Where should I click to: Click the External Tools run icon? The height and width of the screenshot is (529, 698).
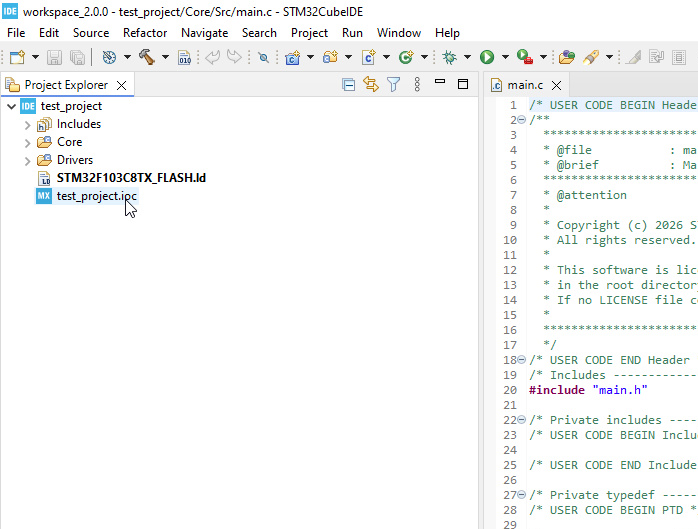coord(525,57)
